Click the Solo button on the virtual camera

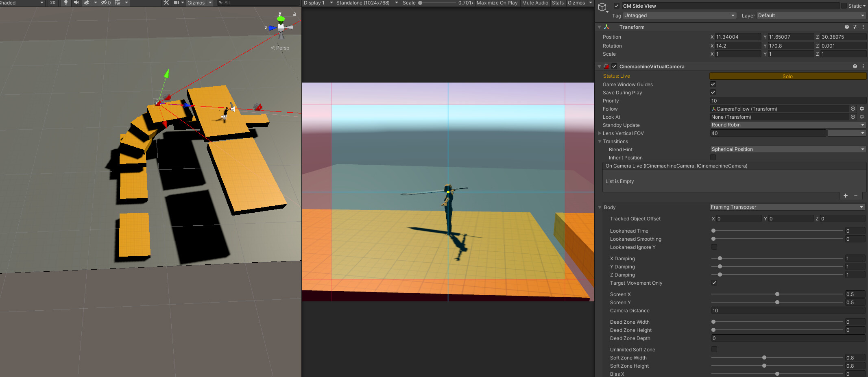click(x=787, y=76)
